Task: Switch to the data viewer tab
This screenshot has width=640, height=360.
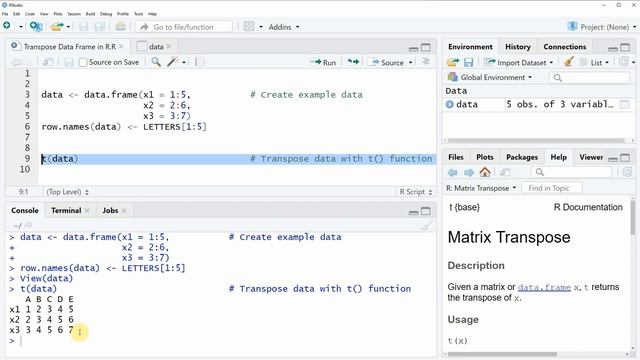Action: point(156,47)
